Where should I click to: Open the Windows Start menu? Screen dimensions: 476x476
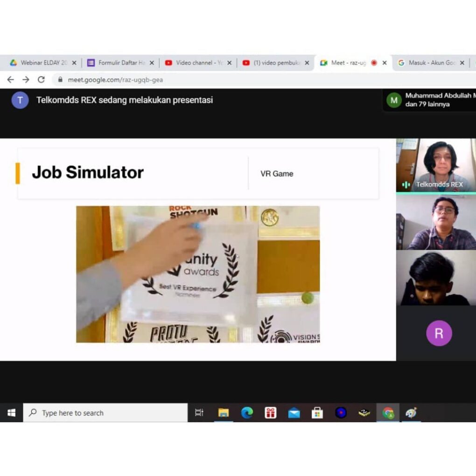click(x=11, y=413)
